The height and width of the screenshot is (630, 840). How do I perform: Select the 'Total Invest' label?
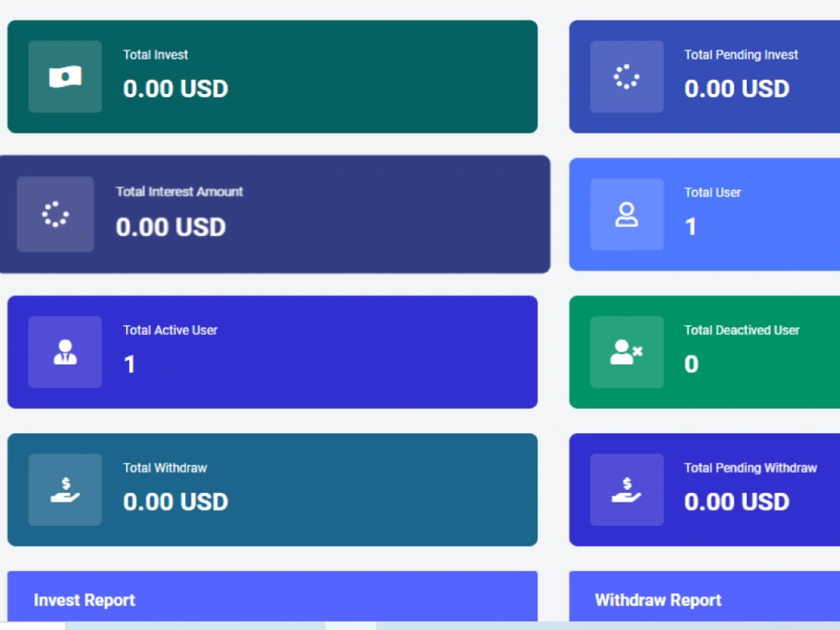tap(155, 55)
